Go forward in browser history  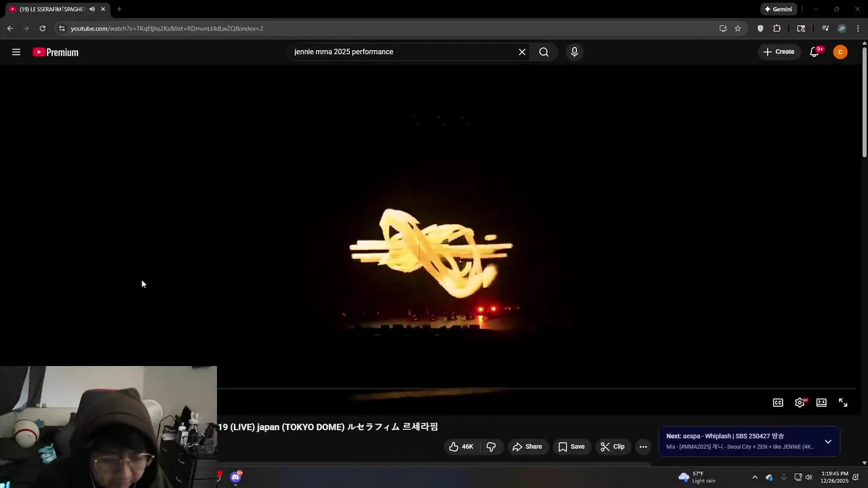tap(26, 28)
